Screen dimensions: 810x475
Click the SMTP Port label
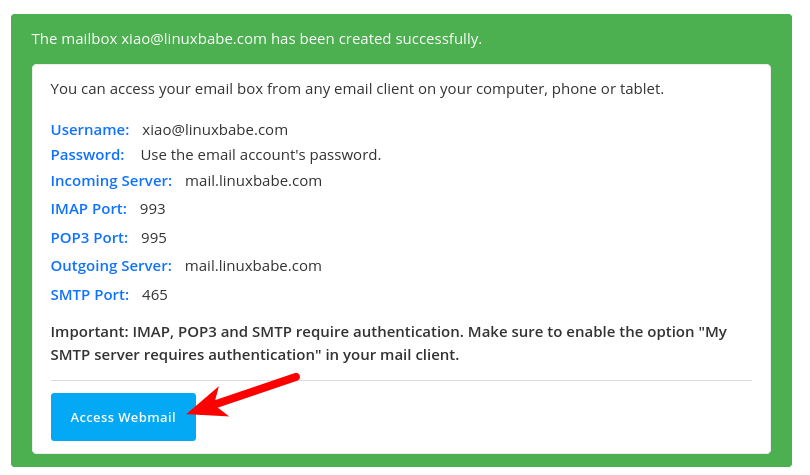point(90,295)
